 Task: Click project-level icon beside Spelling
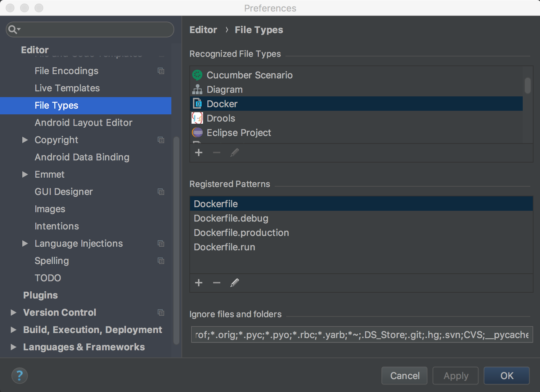coord(161,261)
